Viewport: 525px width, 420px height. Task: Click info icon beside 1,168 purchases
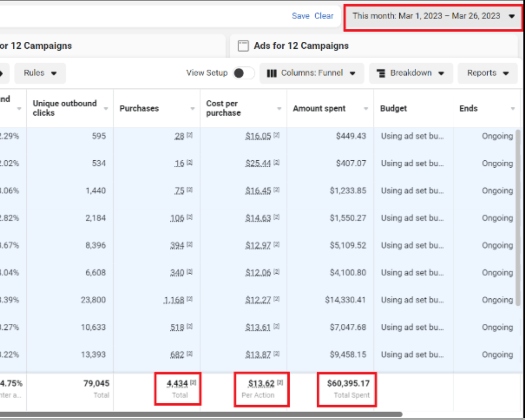coord(190,299)
